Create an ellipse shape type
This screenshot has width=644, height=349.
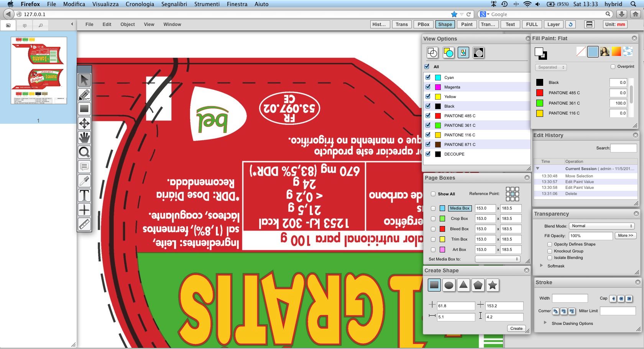click(449, 285)
